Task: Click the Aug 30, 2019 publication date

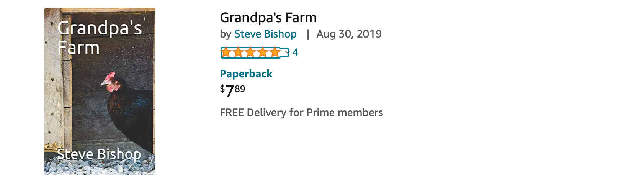Action: click(349, 34)
